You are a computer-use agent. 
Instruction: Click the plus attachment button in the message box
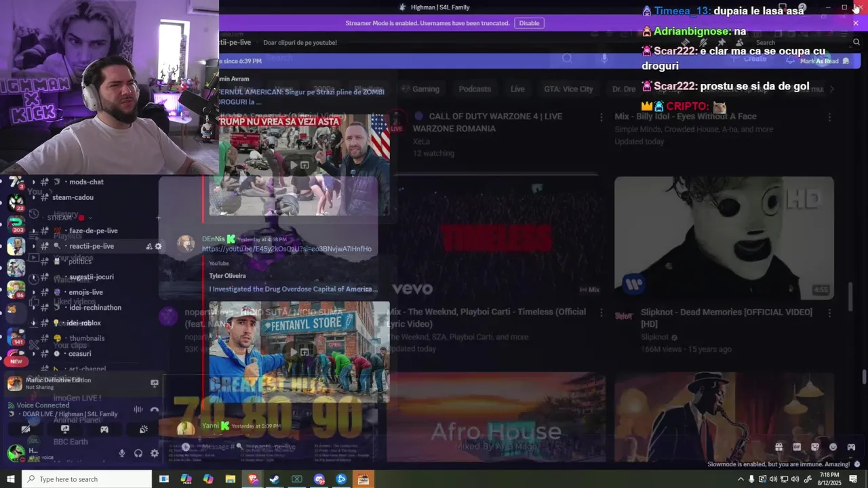point(186,447)
